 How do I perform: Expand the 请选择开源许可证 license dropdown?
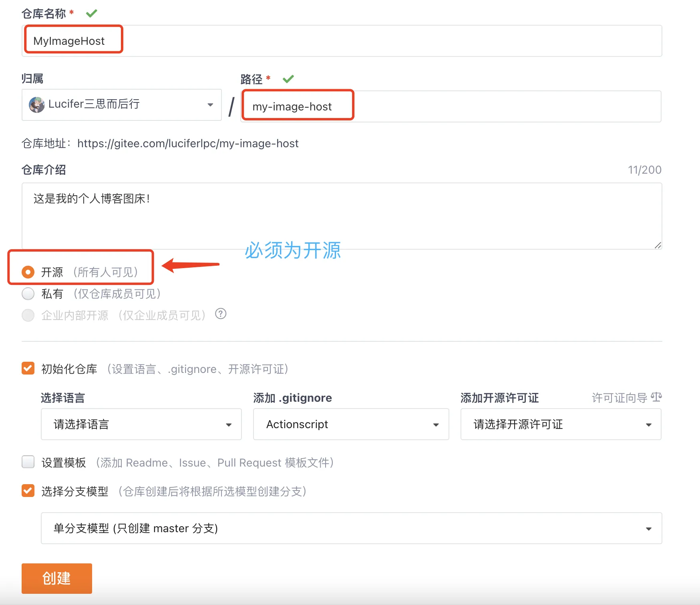561,424
